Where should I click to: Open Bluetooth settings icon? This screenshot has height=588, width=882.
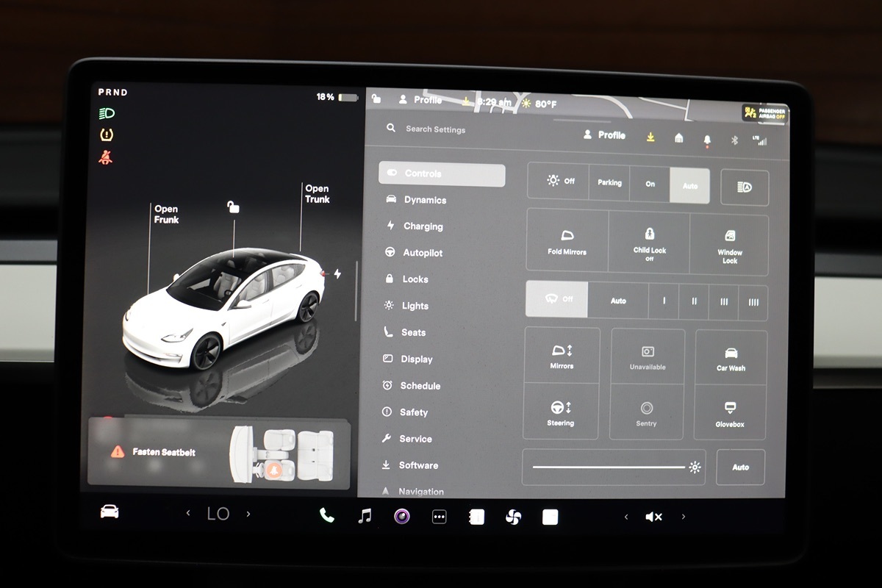[x=734, y=140]
